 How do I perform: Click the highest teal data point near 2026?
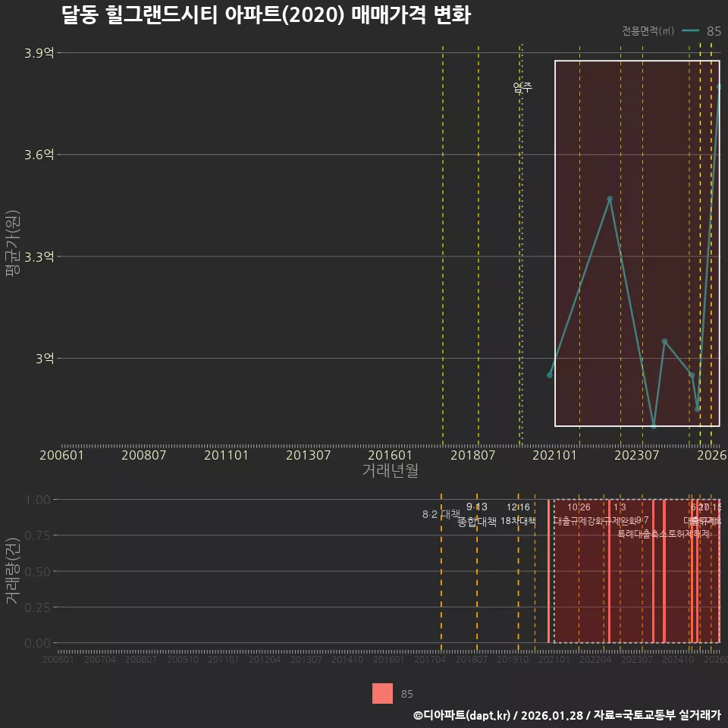[x=719, y=87]
